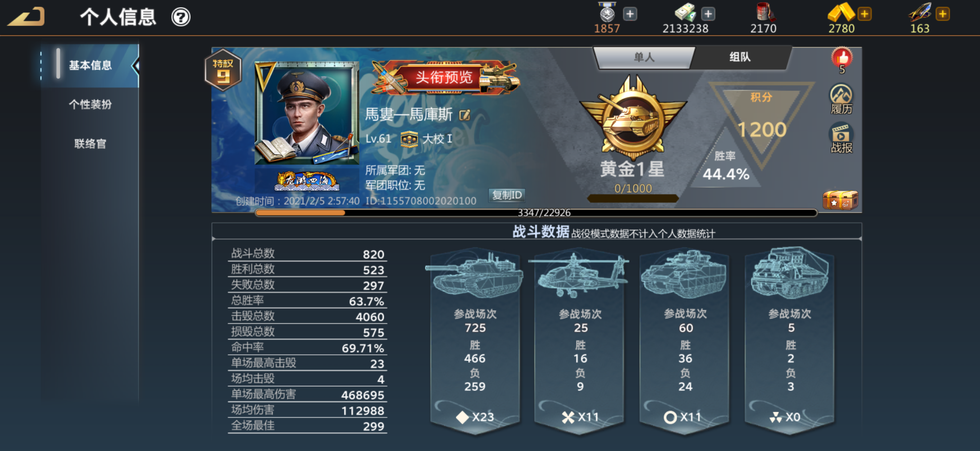Viewport: 980px width, 451px height.
Task: Click the plus next to rocket count 163
Action: pos(942,14)
